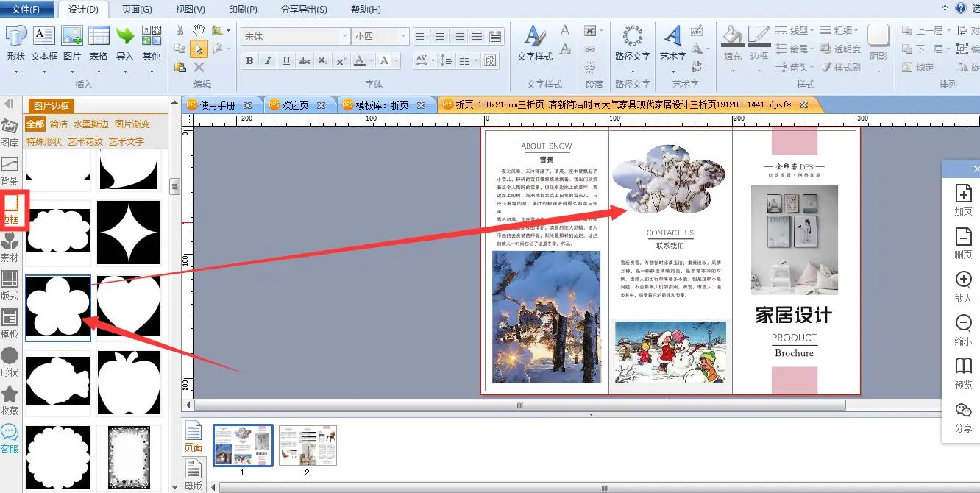
Task: Toggle underline text formatting
Action: coord(286,61)
